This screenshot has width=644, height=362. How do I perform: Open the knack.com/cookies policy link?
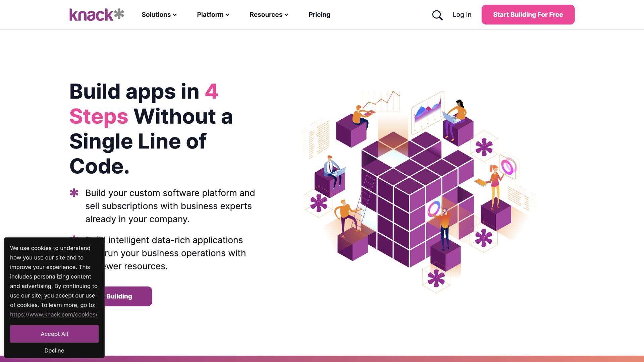pyautogui.click(x=54, y=314)
